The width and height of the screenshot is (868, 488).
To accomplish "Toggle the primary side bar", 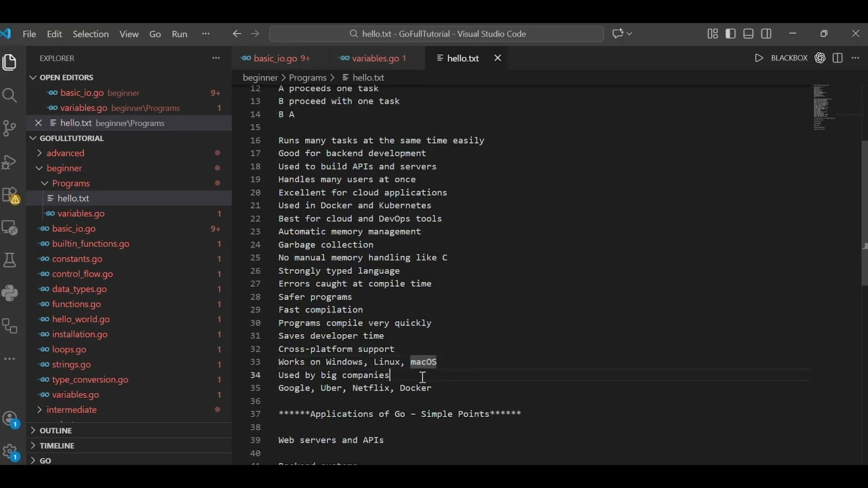I will point(730,33).
